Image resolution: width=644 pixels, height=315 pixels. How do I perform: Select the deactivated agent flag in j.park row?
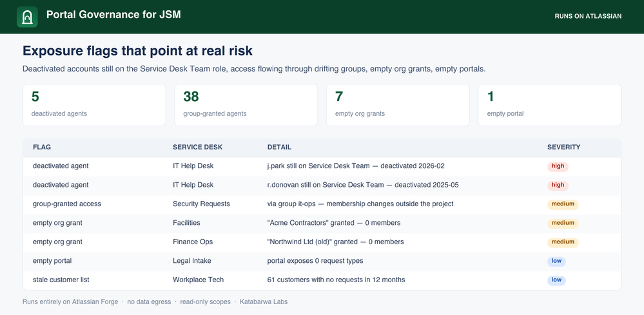pyautogui.click(x=61, y=166)
